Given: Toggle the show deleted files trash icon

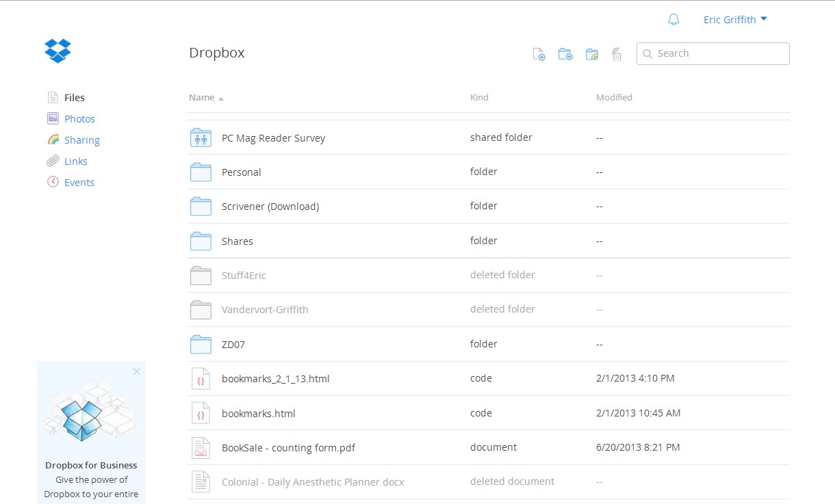Looking at the screenshot, I should pos(617,54).
